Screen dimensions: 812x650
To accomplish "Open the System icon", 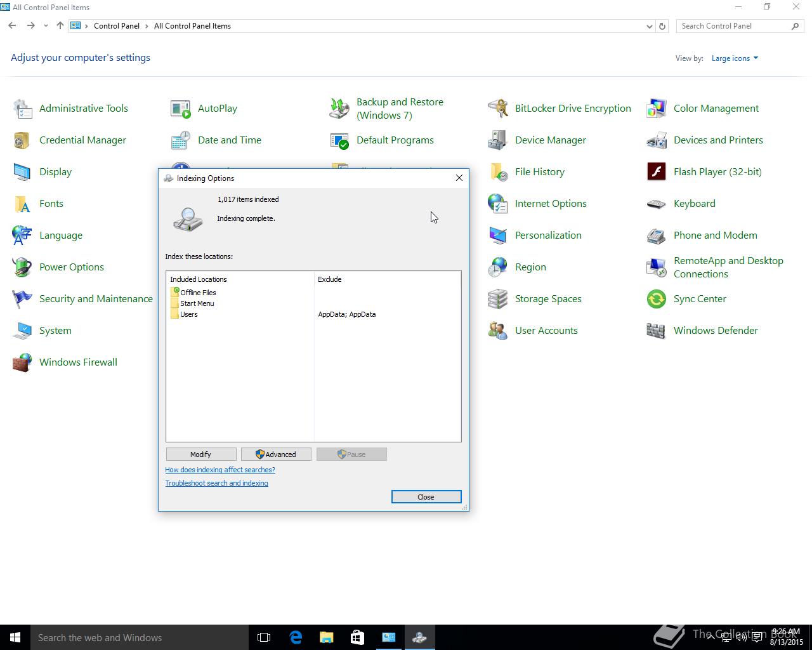I will pos(22,331).
